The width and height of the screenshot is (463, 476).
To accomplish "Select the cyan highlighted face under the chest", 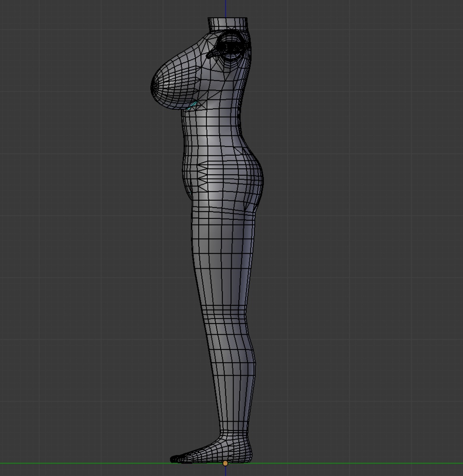I will (x=192, y=106).
